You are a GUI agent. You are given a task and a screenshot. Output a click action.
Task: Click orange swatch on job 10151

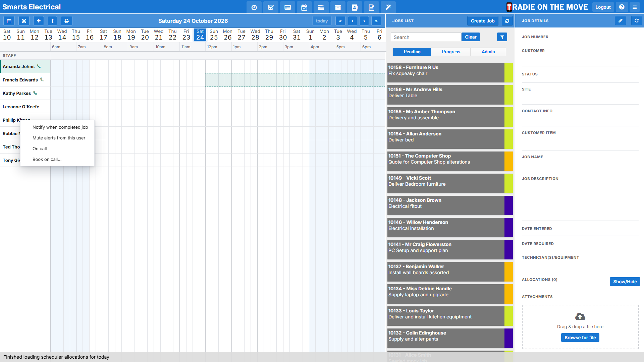(x=508, y=161)
